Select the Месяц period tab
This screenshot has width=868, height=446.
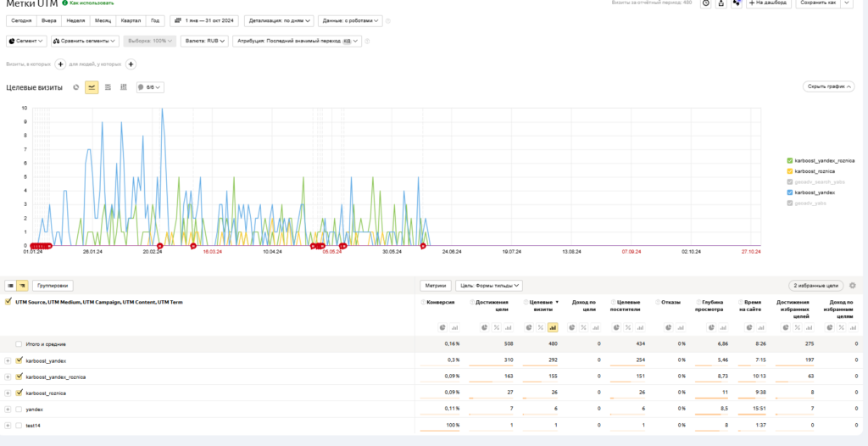tap(103, 20)
